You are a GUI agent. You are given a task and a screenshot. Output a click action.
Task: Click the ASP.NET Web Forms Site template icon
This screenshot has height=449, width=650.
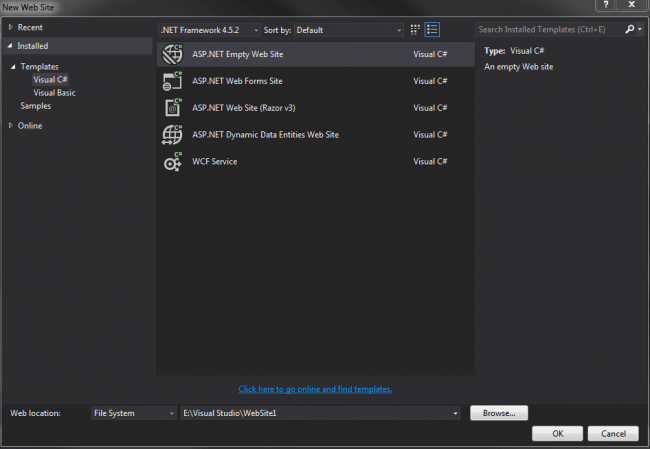click(172, 81)
